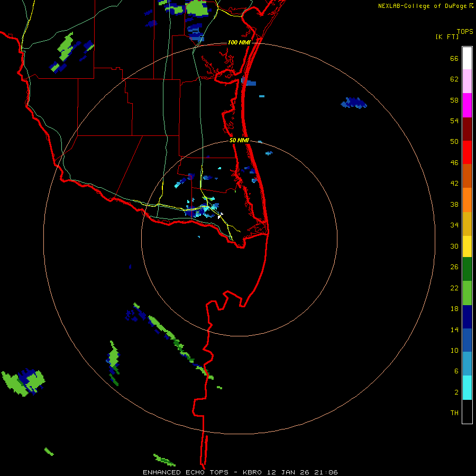This screenshot has height=476, width=476.
Task: Click the dark red swatch for 54 kft
Action: [467, 129]
